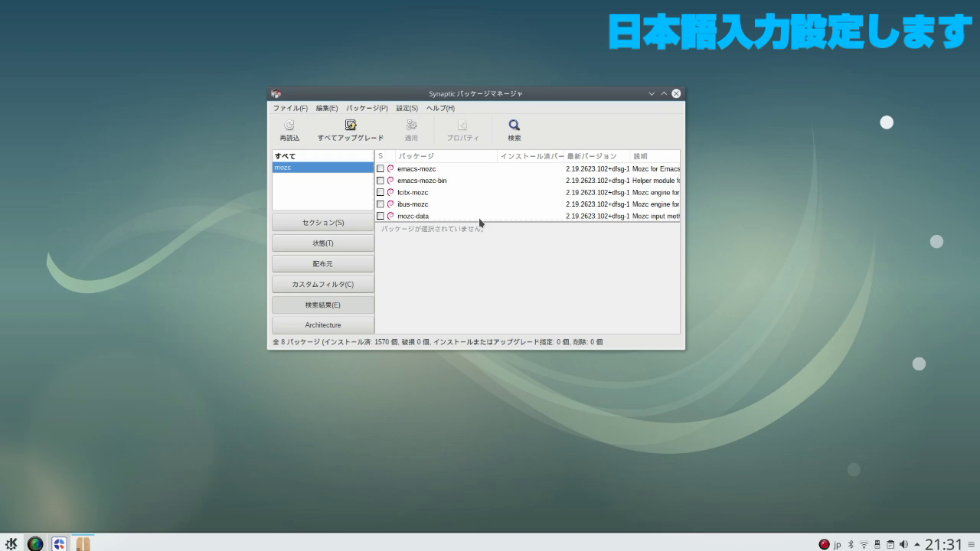Click the Debian swirl icon beside ibus-mozc
The height and width of the screenshot is (551, 980).
coord(390,204)
